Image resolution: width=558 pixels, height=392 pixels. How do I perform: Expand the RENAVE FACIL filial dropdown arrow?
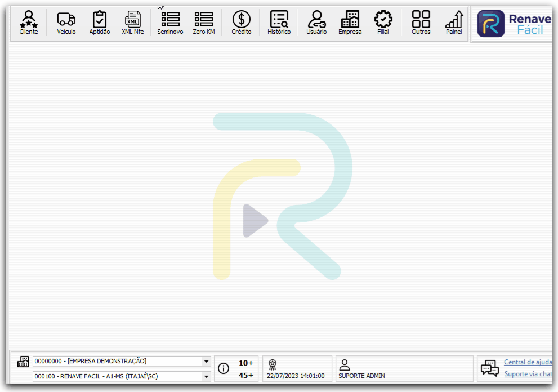click(206, 376)
